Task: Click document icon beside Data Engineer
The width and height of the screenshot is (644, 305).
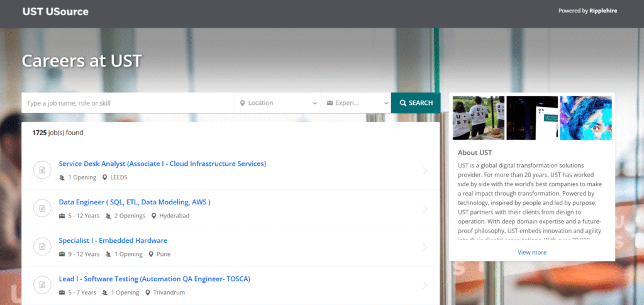Action: click(42, 209)
